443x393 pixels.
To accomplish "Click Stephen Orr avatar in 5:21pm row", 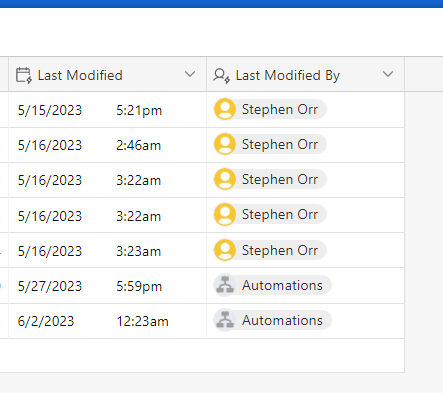I will pyautogui.click(x=225, y=109).
